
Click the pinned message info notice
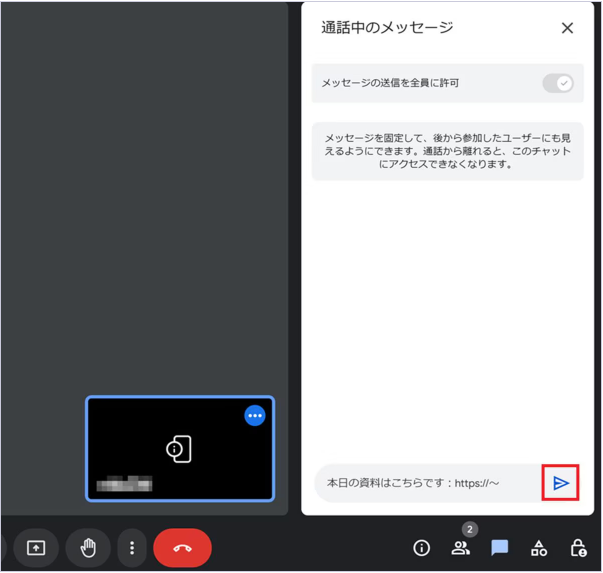coord(447,151)
